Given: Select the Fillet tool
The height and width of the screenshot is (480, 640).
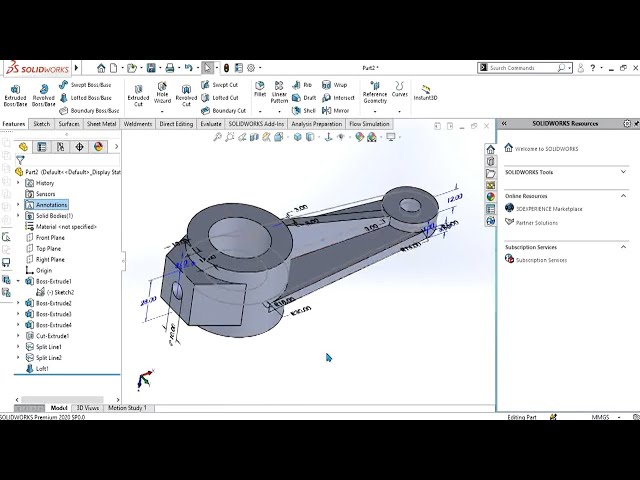Looking at the screenshot, I should pyautogui.click(x=260, y=89).
